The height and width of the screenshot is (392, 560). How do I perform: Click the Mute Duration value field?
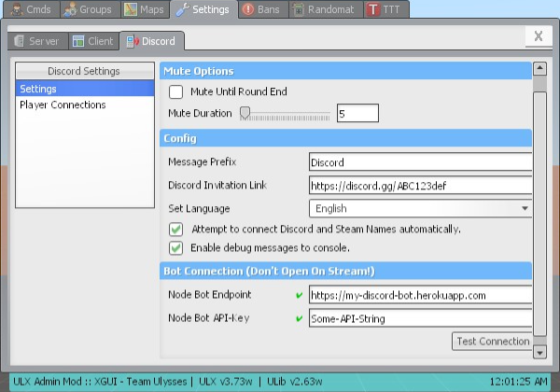[357, 113]
